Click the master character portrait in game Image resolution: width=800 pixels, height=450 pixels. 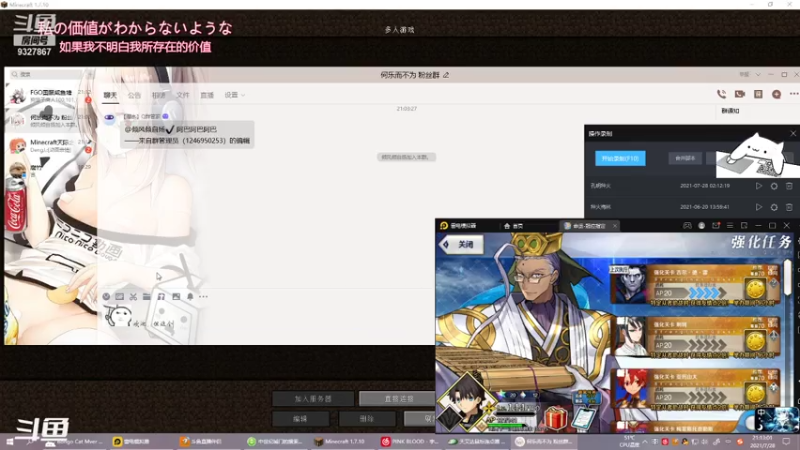pos(465,402)
